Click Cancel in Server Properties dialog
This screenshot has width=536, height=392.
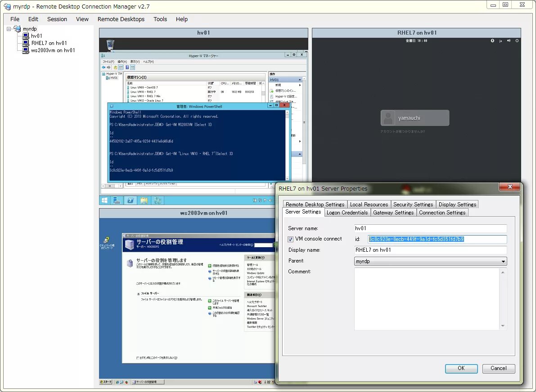498,368
